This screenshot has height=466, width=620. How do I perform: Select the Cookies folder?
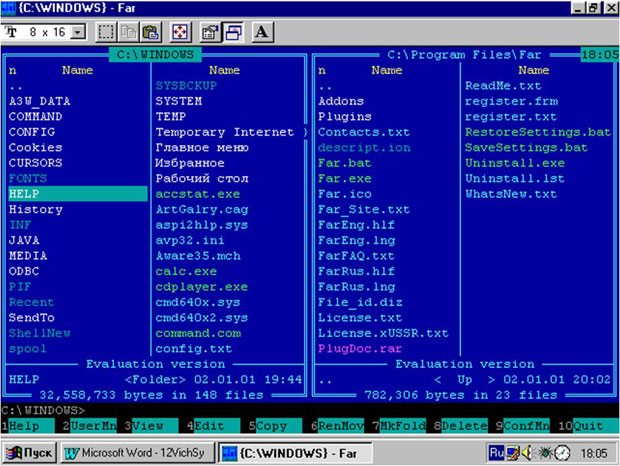(36, 147)
